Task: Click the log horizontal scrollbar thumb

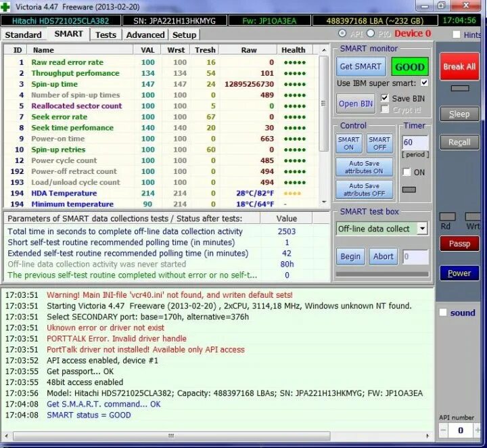Action: click(x=171, y=436)
